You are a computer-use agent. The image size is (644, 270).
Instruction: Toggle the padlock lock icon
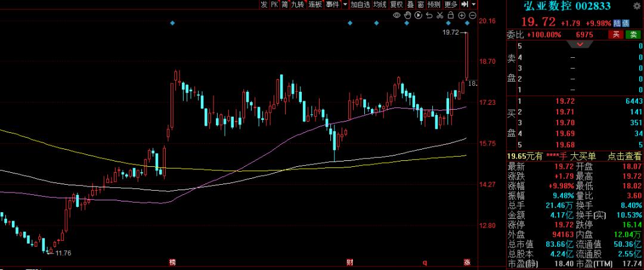pos(451,15)
